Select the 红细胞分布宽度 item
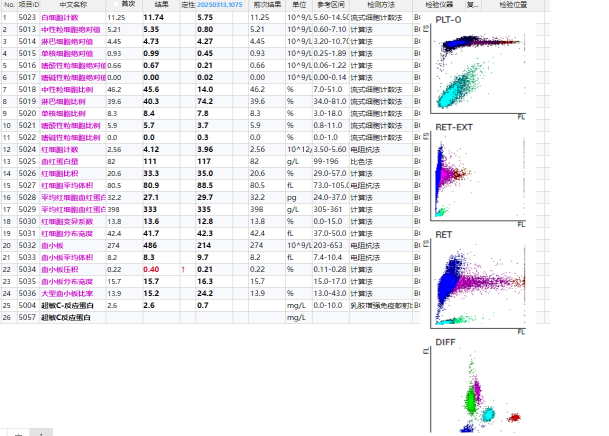 tap(67, 234)
